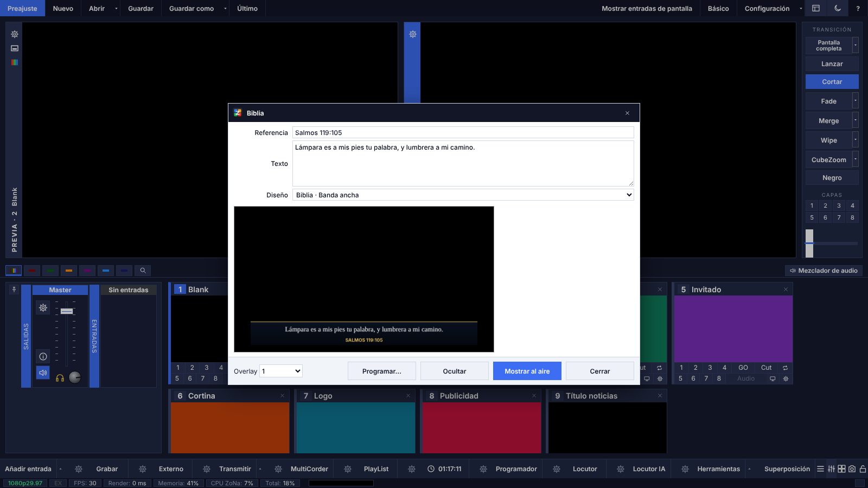This screenshot has height=488, width=868.
Task: Click the Referencia field with Salmos 119:105
Action: (463, 132)
